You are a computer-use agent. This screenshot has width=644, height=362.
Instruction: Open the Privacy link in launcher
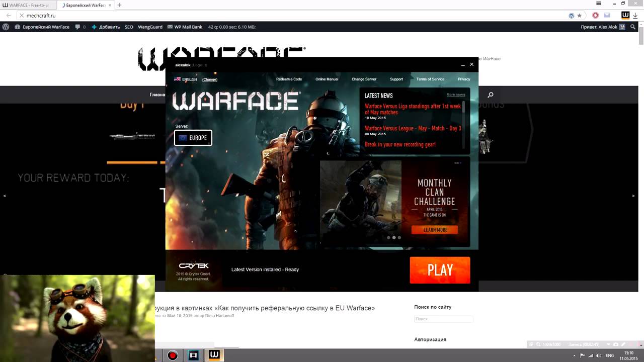click(464, 79)
